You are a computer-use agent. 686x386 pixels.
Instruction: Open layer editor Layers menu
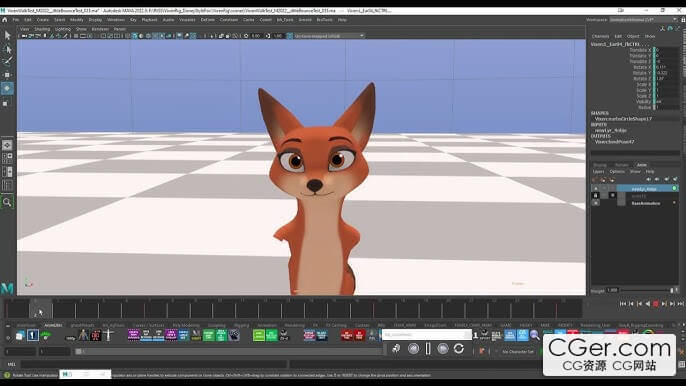(598, 172)
